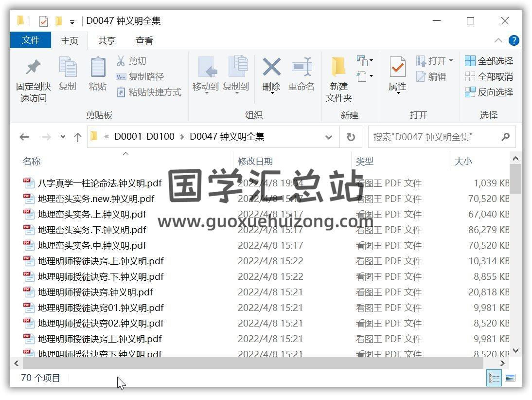Switch to the Share tab
Viewport: 532px width, 400px height.
[106, 41]
